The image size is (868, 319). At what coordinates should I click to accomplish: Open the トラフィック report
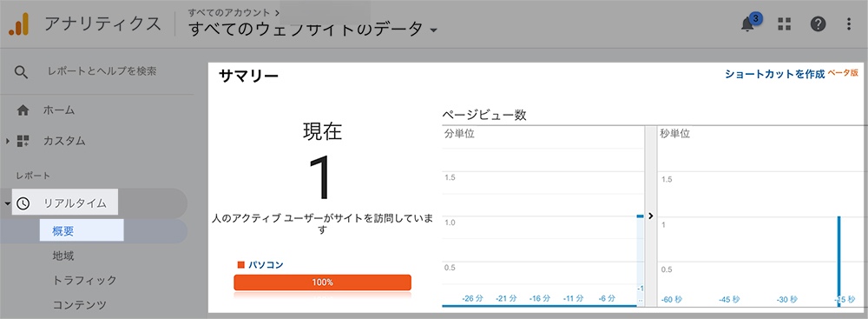pos(85,280)
